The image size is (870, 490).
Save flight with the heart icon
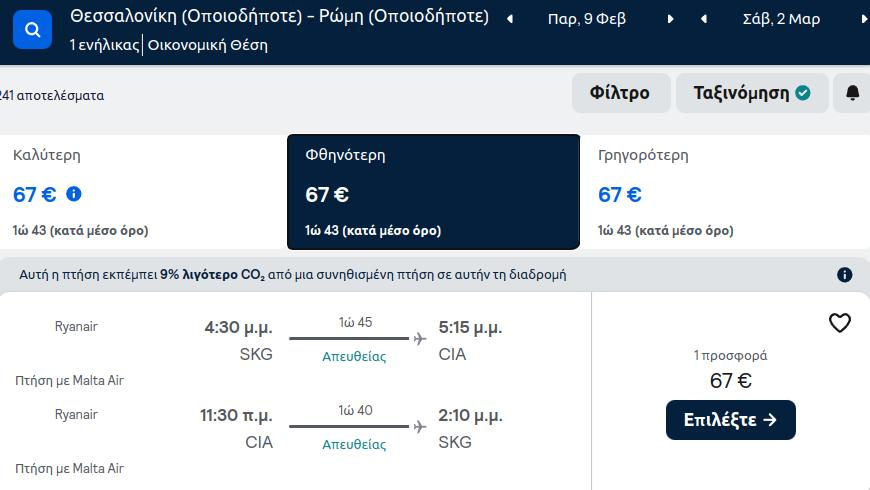point(839,322)
